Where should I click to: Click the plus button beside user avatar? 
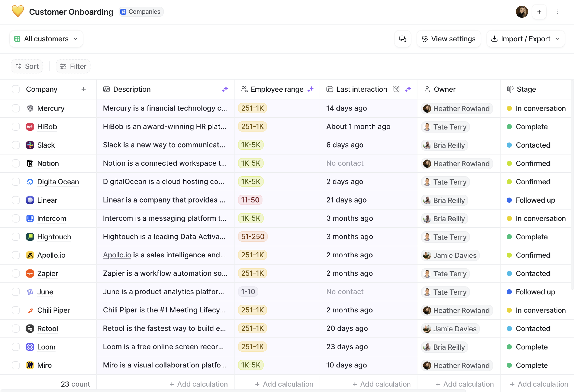point(539,12)
